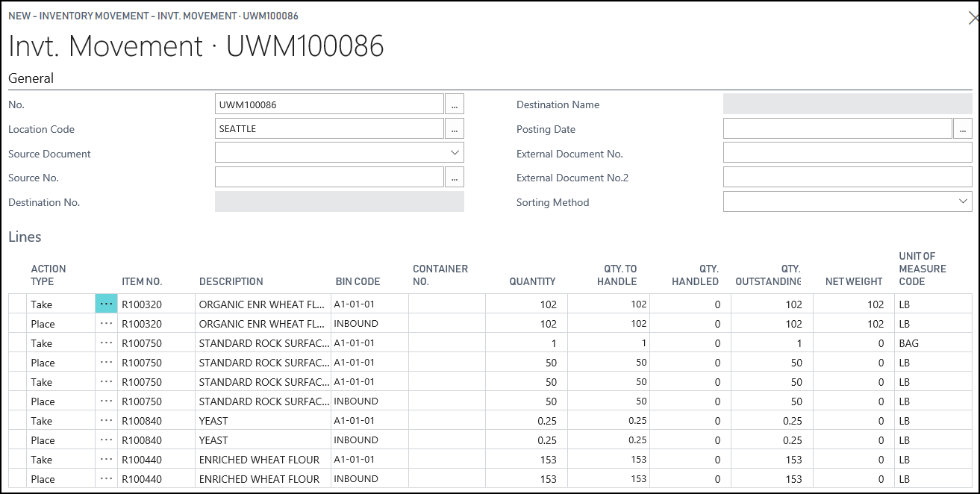Open row menu for Place ENRICHED WHEAT FLOUR line
This screenshot has height=494, width=980.
pos(106,479)
